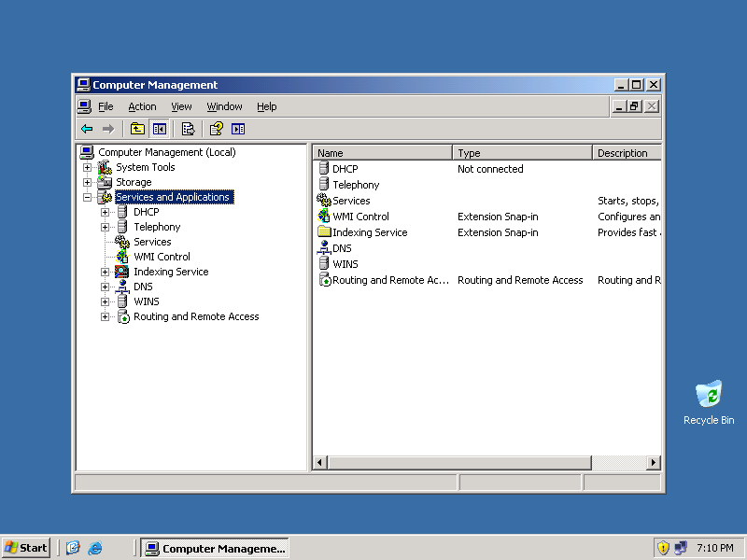
Task: Expand the Storage node
Action: coord(87,182)
